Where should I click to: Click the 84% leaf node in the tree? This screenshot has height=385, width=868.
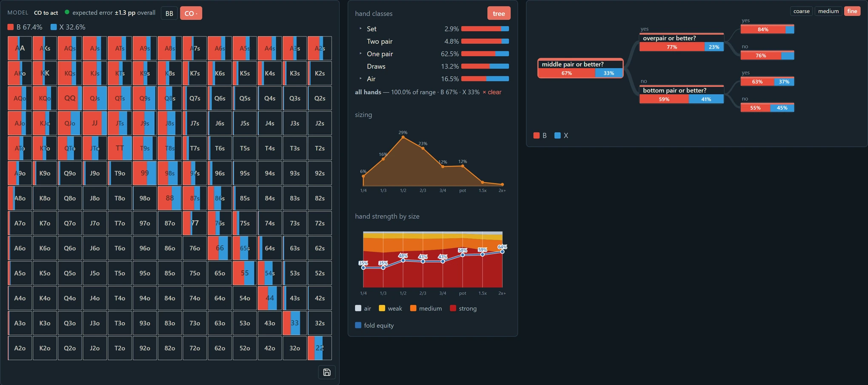click(x=767, y=29)
